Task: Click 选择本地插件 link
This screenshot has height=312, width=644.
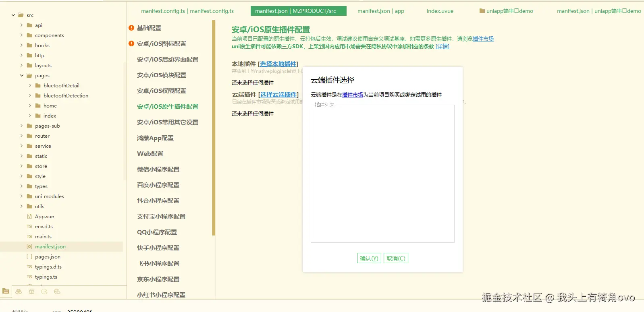Action: tap(278, 64)
